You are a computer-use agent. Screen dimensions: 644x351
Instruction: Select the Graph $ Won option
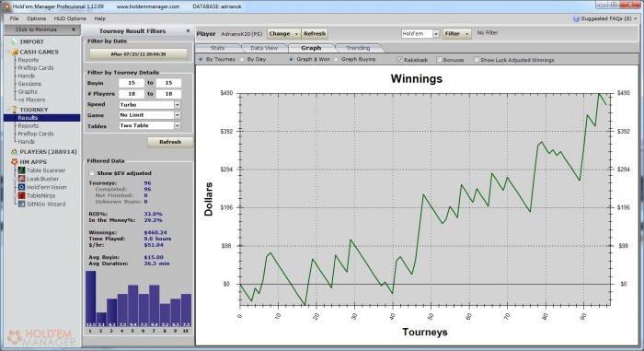291,59
